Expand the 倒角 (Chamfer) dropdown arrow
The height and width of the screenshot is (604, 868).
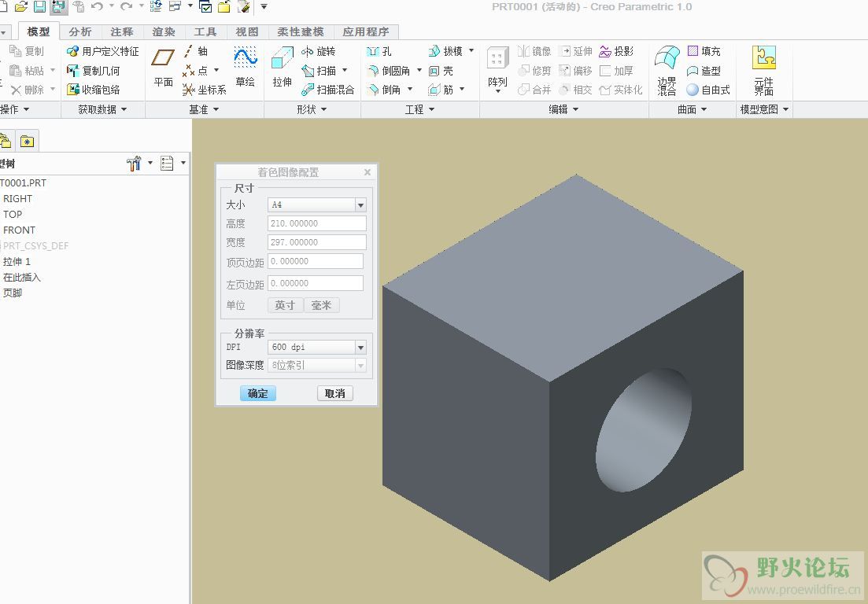tap(410, 89)
